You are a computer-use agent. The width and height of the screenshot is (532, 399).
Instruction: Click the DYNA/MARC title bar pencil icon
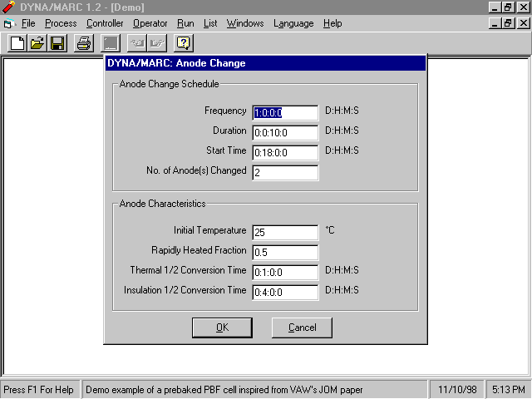pyautogui.click(x=8, y=7)
